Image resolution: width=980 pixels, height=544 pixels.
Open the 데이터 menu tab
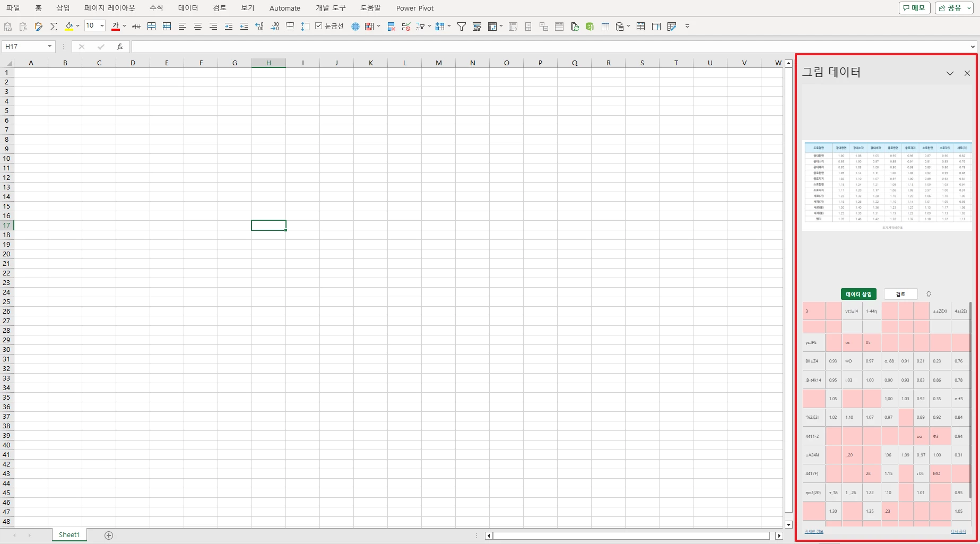[188, 8]
